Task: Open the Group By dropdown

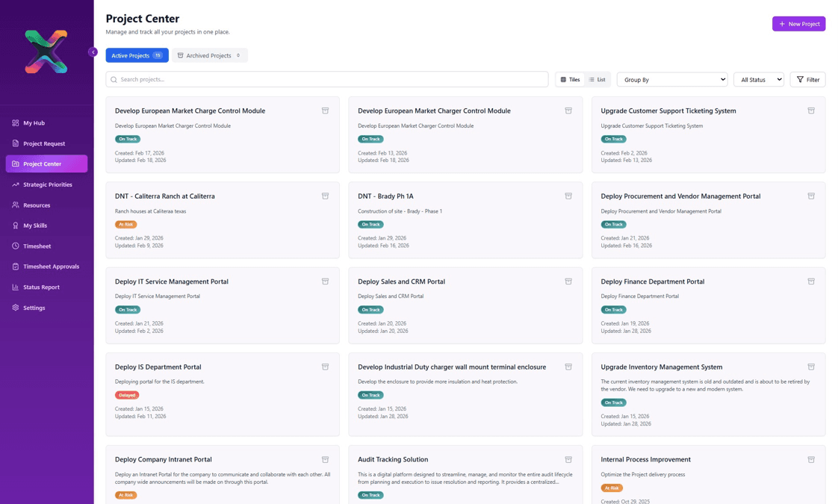Action: coord(671,79)
